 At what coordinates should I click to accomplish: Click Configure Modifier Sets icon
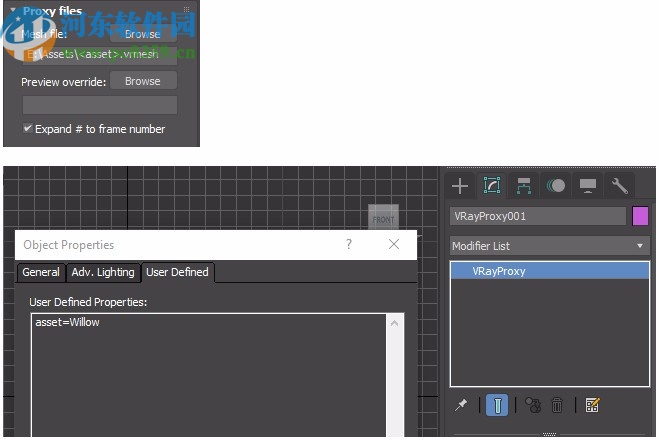pos(592,405)
